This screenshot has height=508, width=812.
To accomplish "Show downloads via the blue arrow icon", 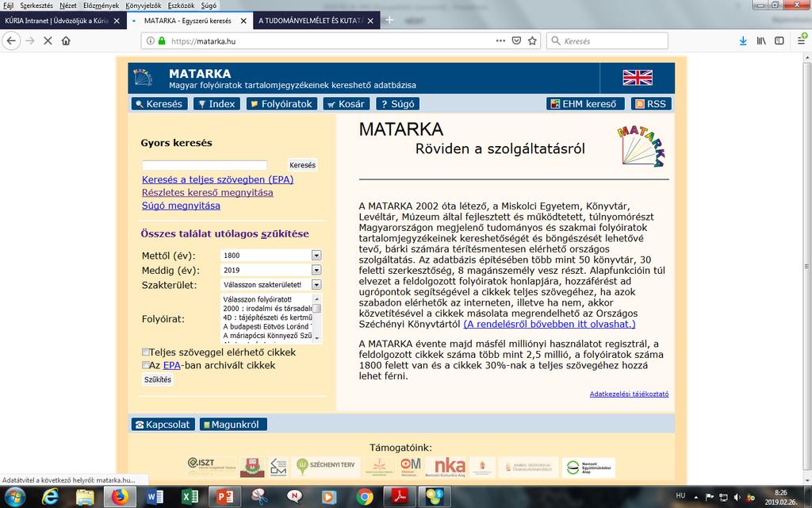I will click(743, 41).
